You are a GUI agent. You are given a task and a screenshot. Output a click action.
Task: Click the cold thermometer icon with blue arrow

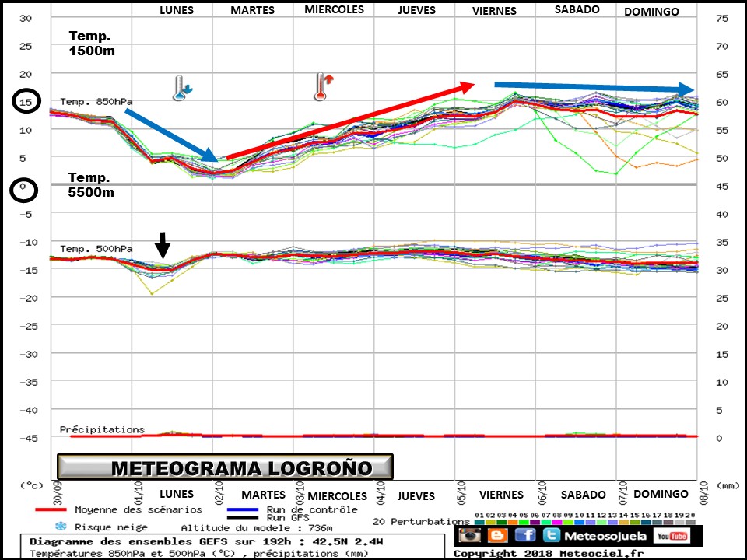181,88
